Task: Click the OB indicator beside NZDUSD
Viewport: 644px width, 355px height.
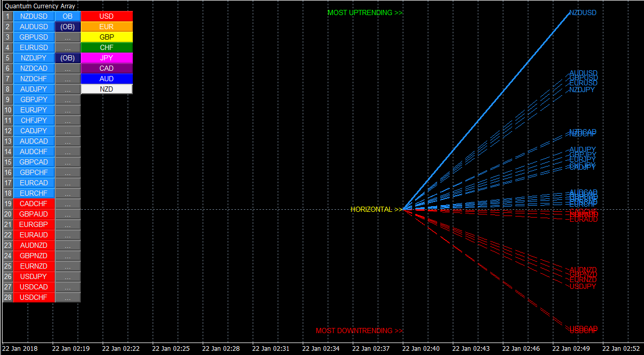Action: (68, 16)
